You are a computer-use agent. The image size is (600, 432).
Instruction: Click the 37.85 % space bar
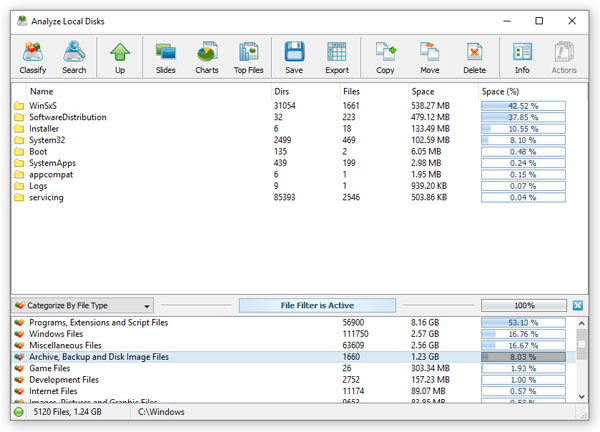point(523,117)
